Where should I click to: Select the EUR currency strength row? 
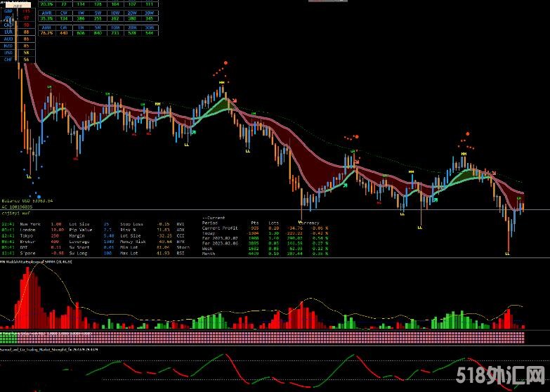(17, 32)
